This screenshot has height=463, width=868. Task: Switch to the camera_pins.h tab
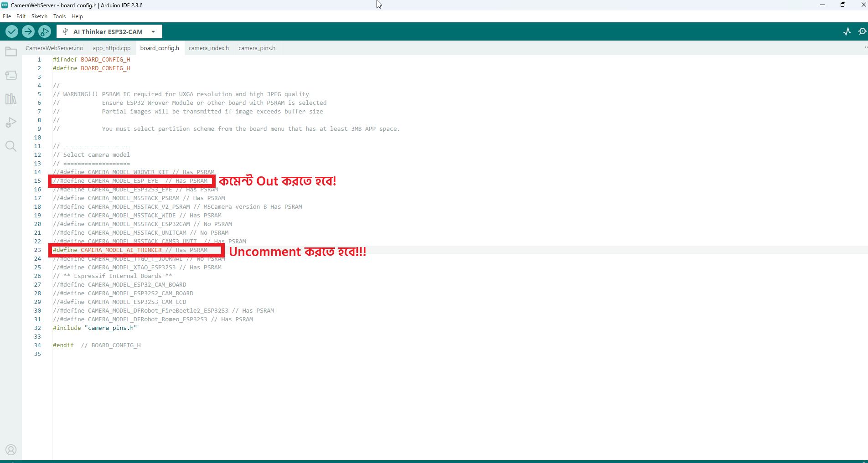pos(257,48)
